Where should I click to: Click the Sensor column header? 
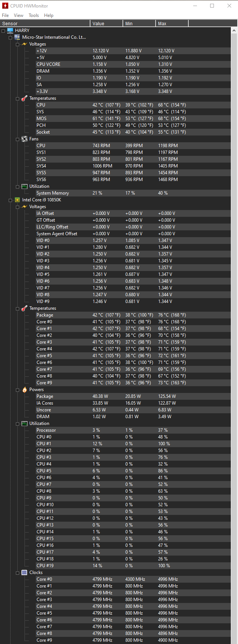point(45,23)
